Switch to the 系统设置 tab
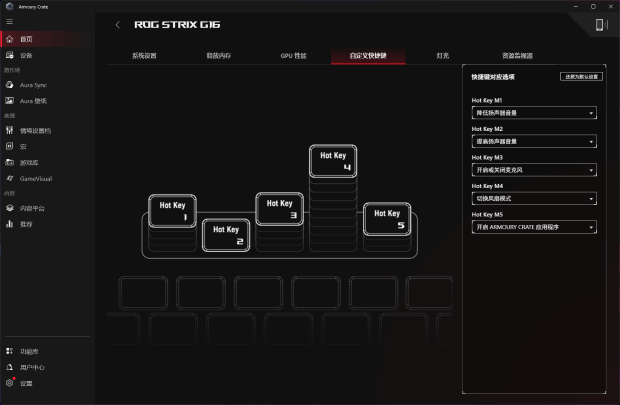The width and height of the screenshot is (620, 405). click(x=144, y=56)
